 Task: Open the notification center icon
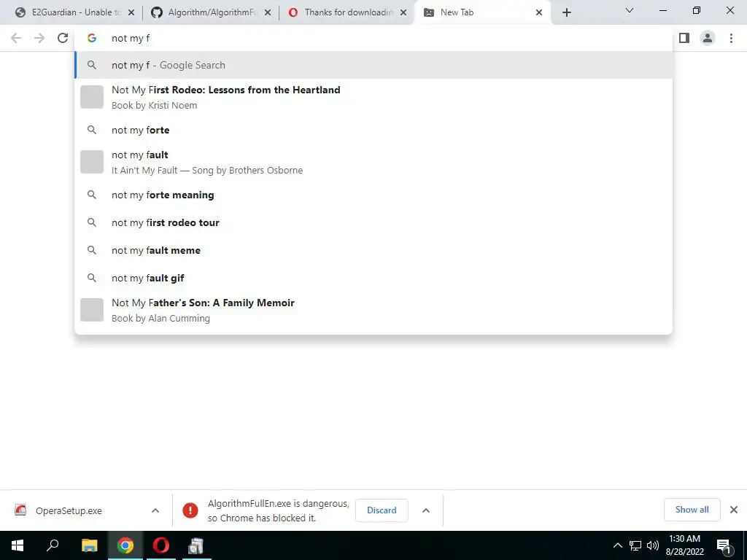coord(724,545)
